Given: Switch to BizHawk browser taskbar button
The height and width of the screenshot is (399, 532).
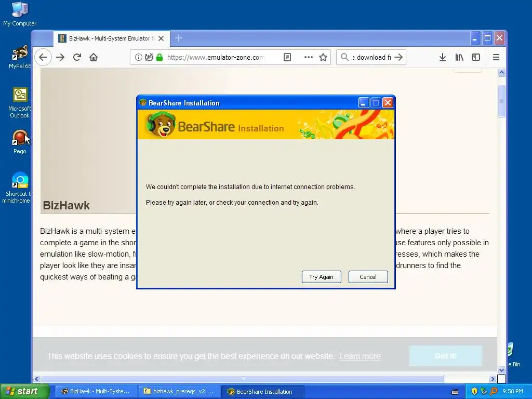Looking at the screenshot, I should click(x=96, y=392).
